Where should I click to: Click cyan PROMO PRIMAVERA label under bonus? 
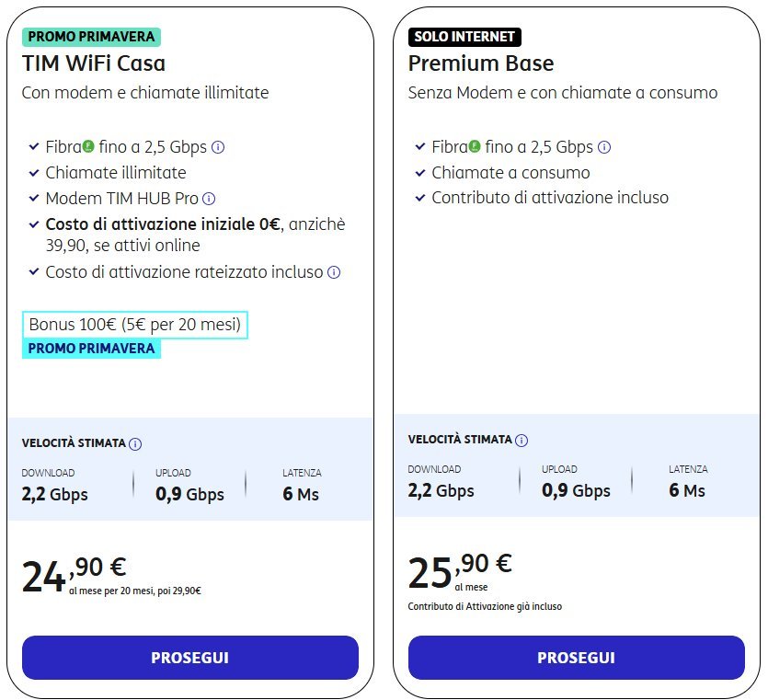coord(92,349)
